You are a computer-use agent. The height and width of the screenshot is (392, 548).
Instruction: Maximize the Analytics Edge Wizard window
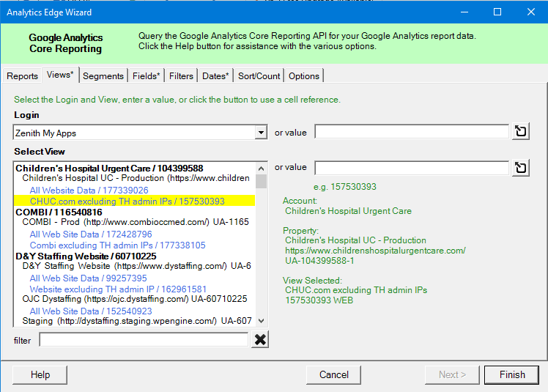497,12
